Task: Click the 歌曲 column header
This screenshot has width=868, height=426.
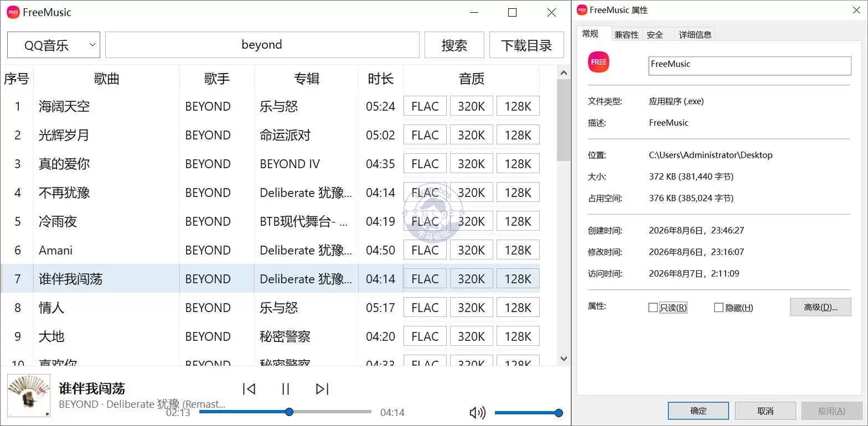Action: [106, 79]
